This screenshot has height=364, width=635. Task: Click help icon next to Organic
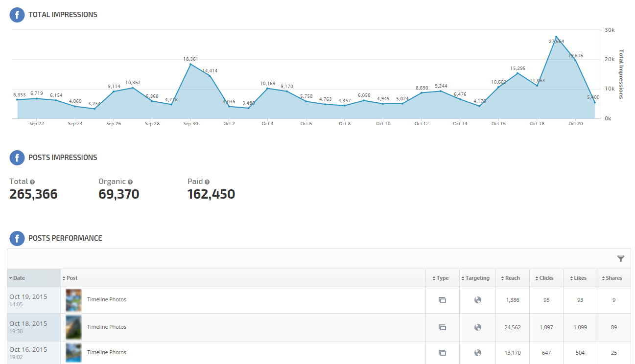click(130, 182)
